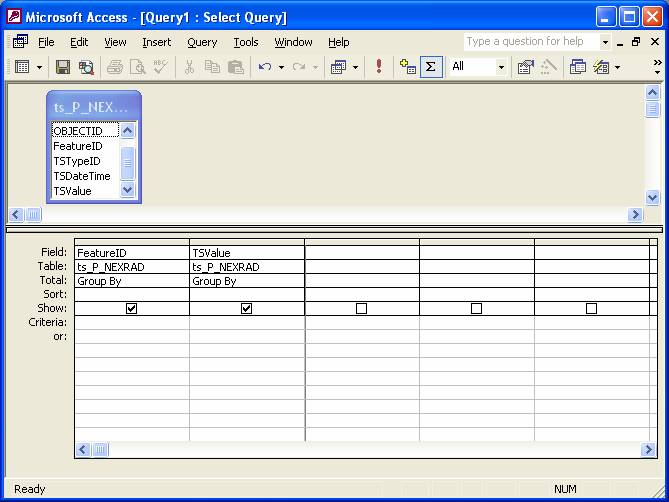
Task: Select TSDateTime in the field list
Action: 85,176
